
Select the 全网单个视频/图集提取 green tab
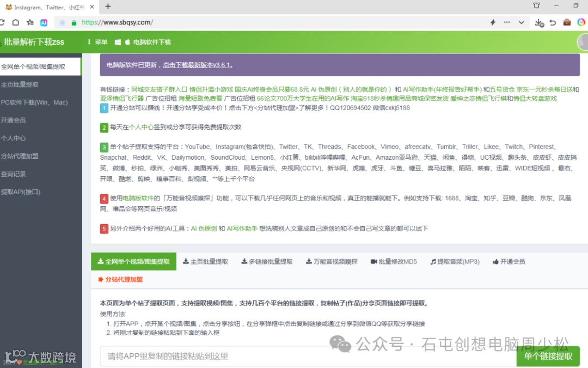point(133,261)
